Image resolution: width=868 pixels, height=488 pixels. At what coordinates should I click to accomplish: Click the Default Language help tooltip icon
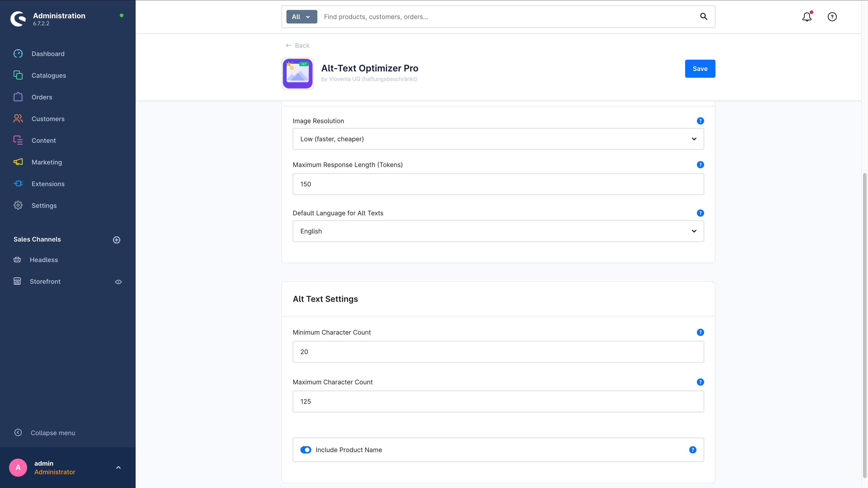click(x=700, y=213)
